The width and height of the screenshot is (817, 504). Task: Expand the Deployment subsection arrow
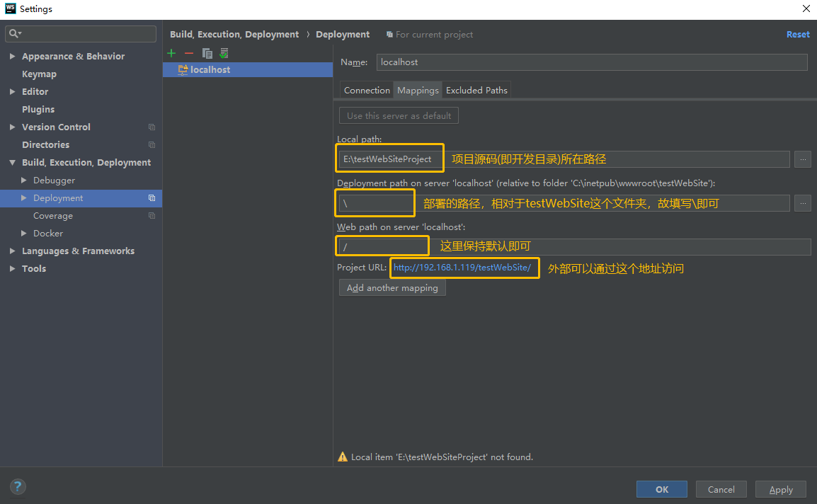24,198
